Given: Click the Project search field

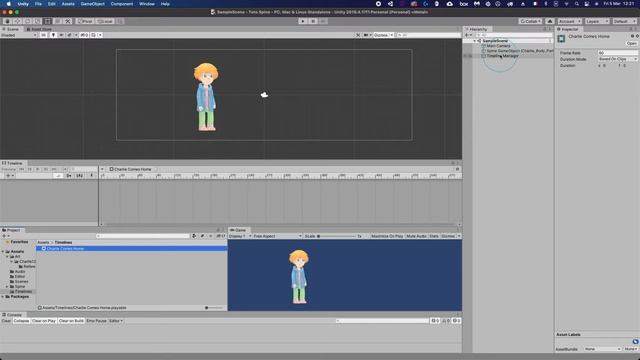Looking at the screenshot, I should [x=143, y=236].
